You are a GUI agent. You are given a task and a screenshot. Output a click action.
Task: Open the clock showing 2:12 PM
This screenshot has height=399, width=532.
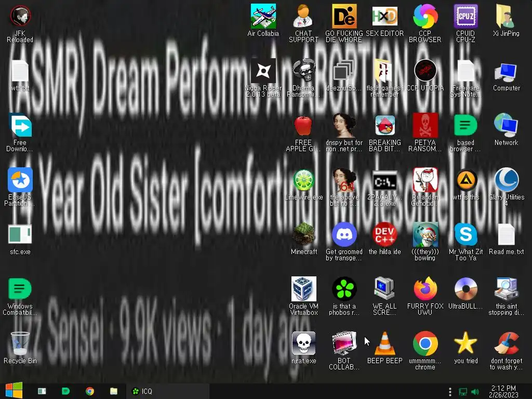tap(503, 391)
